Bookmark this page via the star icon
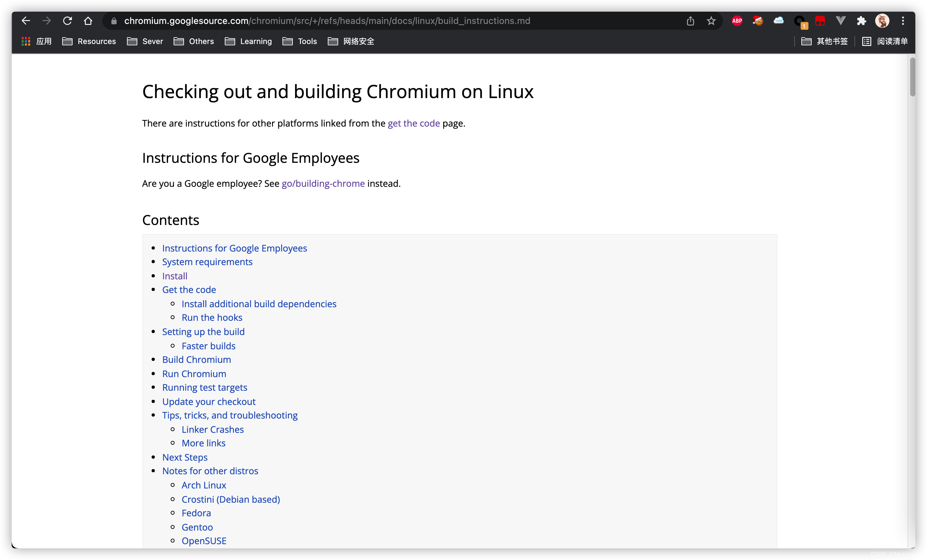The width and height of the screenshot is (927, 560). coord(711,21)
